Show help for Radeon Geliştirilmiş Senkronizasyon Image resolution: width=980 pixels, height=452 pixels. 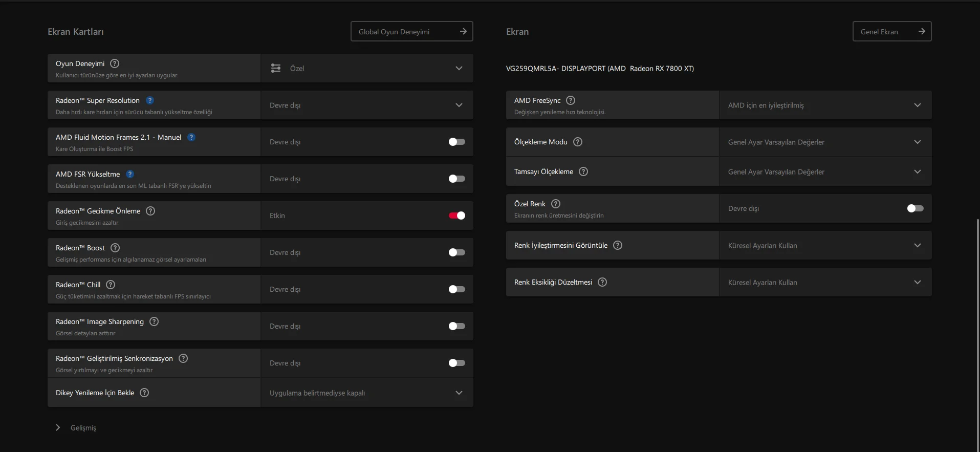click(183, 358)
